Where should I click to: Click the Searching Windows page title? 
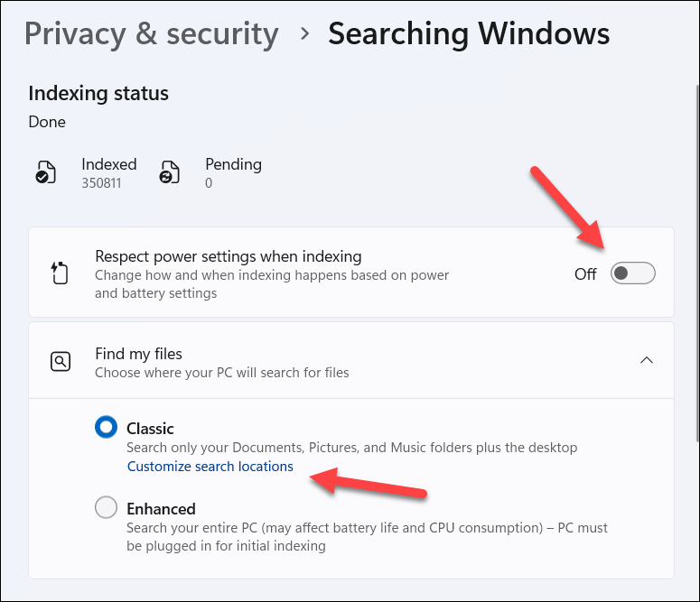pos(469,34)
